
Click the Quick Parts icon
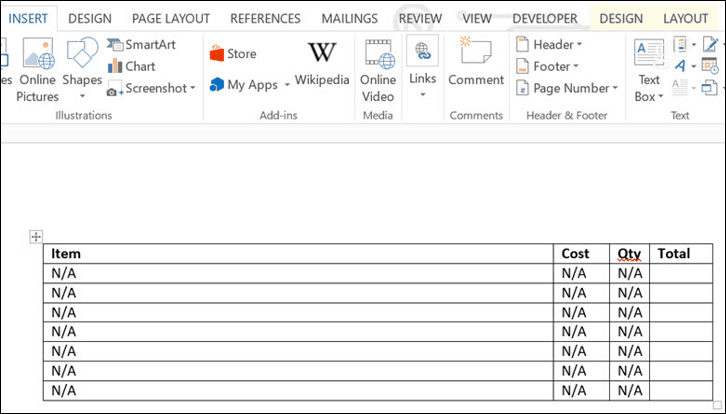pyautogui.click(x=681, y=44)
